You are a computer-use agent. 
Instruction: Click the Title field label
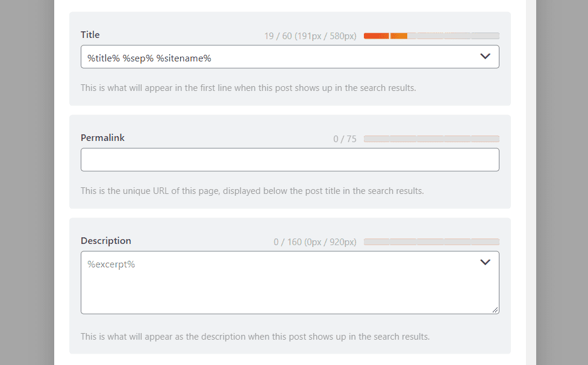coord(90,34)
